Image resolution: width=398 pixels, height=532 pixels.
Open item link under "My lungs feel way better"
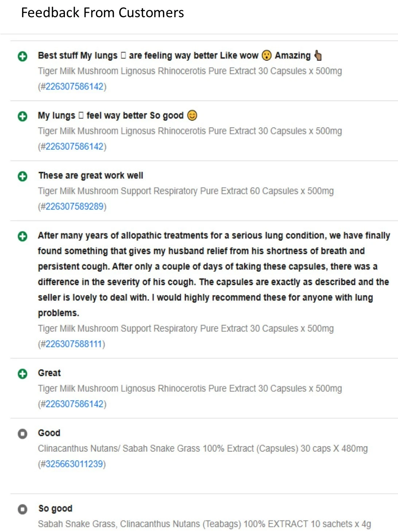coord(74,146)
